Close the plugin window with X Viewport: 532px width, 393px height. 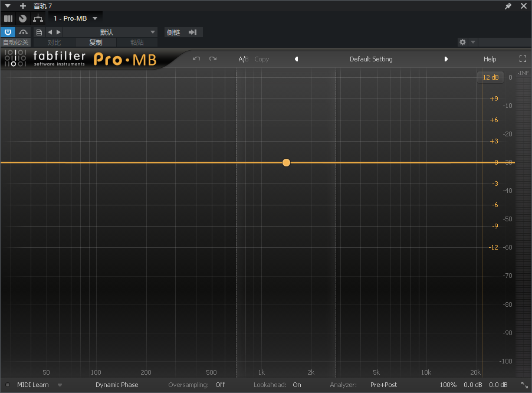[x=524, y=6]
